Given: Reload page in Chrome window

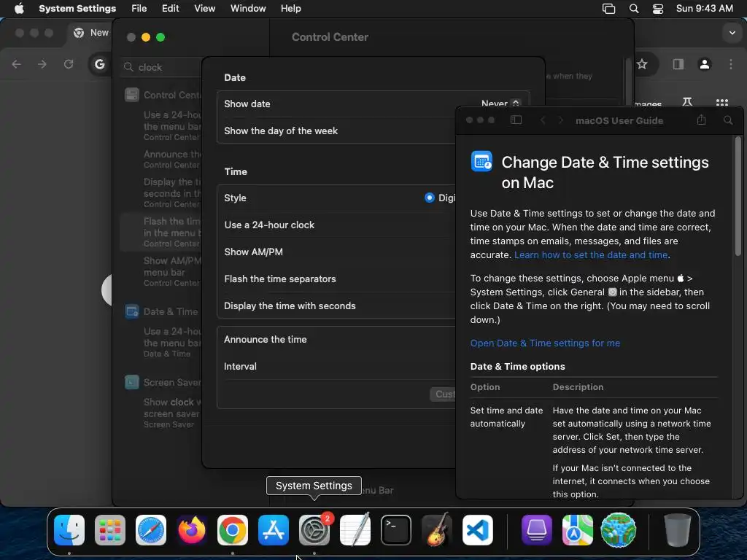Looking at the screenshot, I should [x=69, y=64].
